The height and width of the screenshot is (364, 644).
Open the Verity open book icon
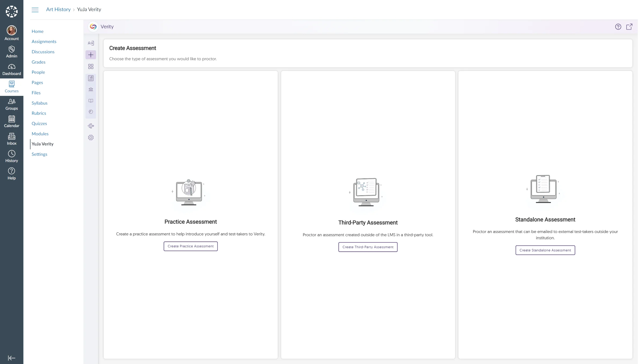click(91, 101)
